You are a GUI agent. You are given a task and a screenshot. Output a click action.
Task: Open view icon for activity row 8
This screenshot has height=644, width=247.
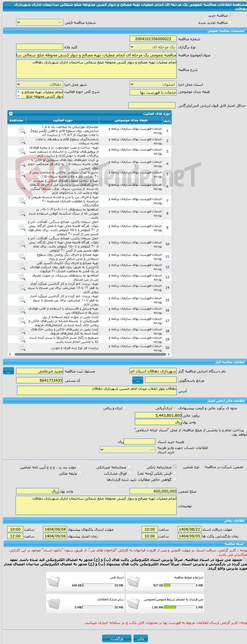tap(22, 213)
